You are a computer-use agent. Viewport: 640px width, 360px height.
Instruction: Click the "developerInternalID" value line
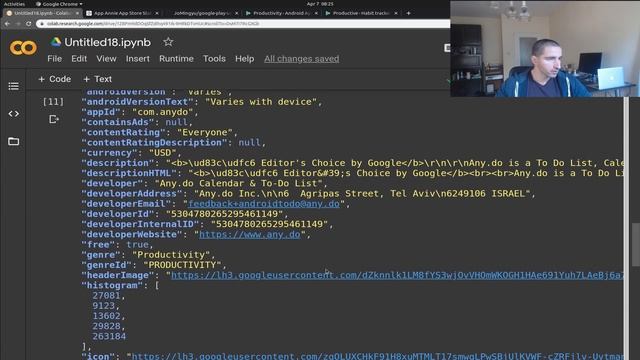(207, 224)
